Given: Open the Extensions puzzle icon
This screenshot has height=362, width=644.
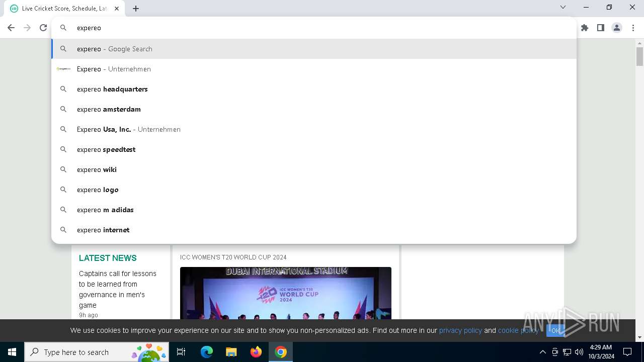Looking at the screenshot, I should click(x=585, y=28).
